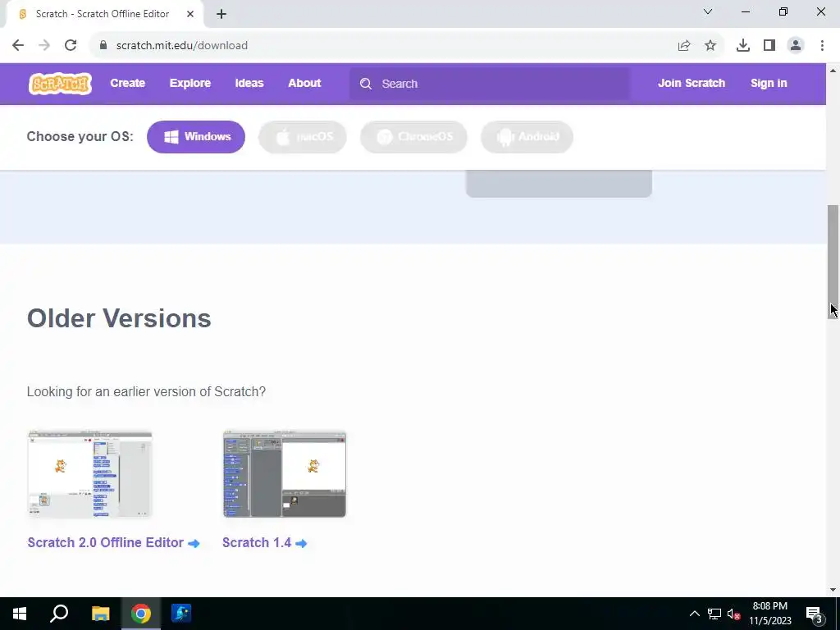Screen dimensions: 840x630
Task: View site info via lock icon
Action: 103,45
